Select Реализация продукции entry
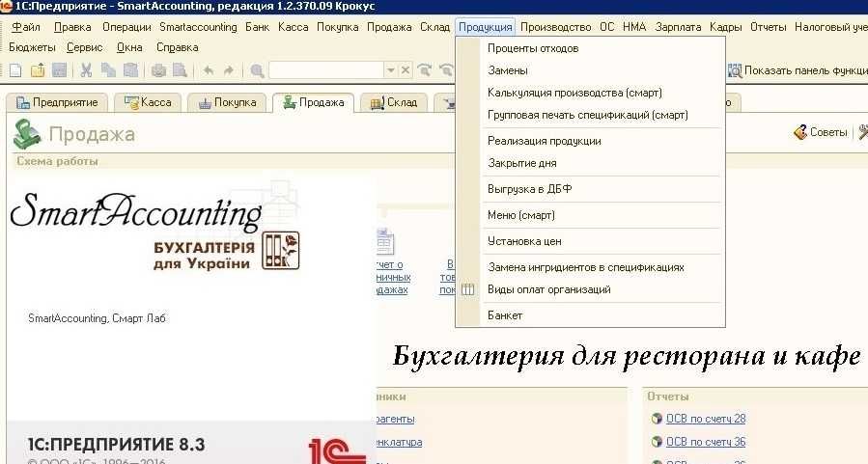 pos(602,141)
